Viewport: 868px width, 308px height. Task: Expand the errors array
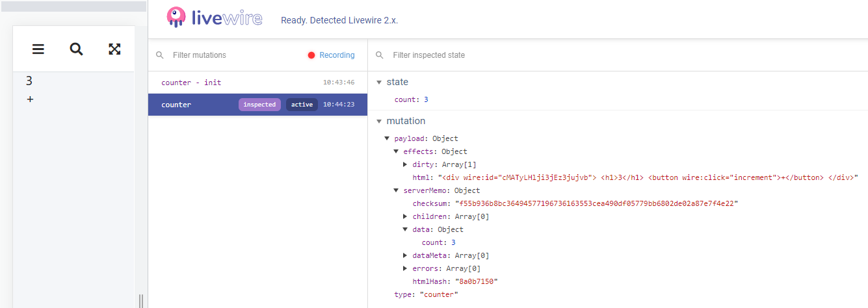pyautogui.click(x=406, y=268)
